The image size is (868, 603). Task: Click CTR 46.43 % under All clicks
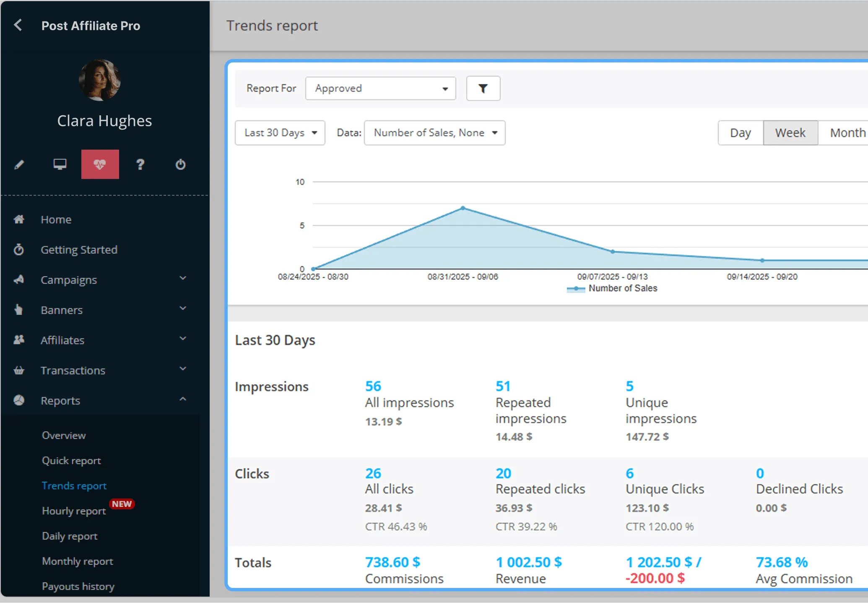pyautogui.click(x=396, y=527)
